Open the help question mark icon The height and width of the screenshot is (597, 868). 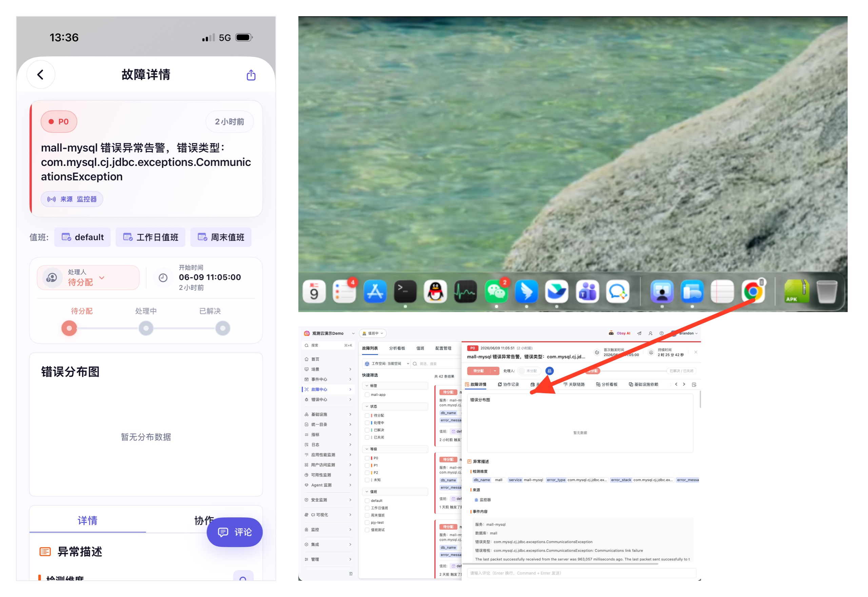point(662,333)
